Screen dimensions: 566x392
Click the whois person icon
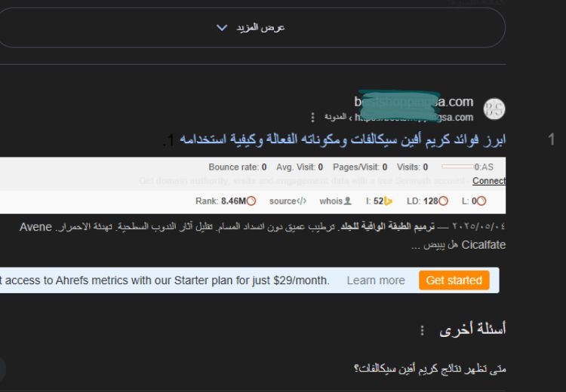(x=347, y=201)
